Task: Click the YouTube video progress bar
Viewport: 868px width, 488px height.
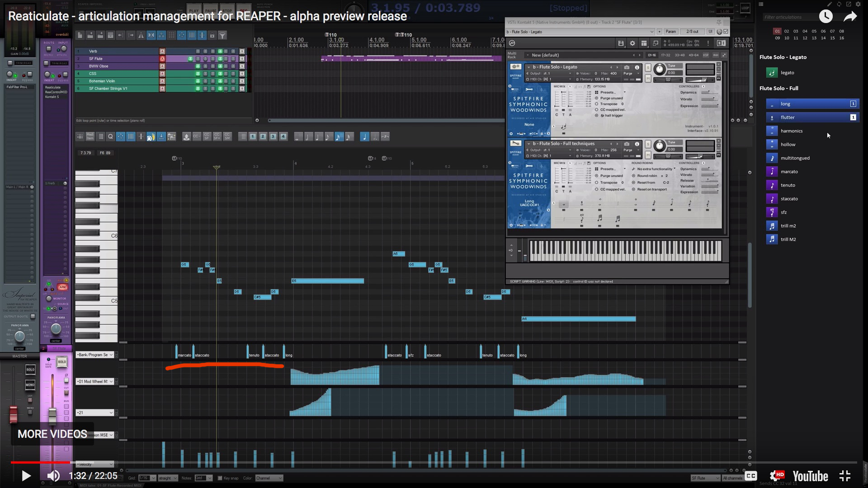Action: (434, 463)
